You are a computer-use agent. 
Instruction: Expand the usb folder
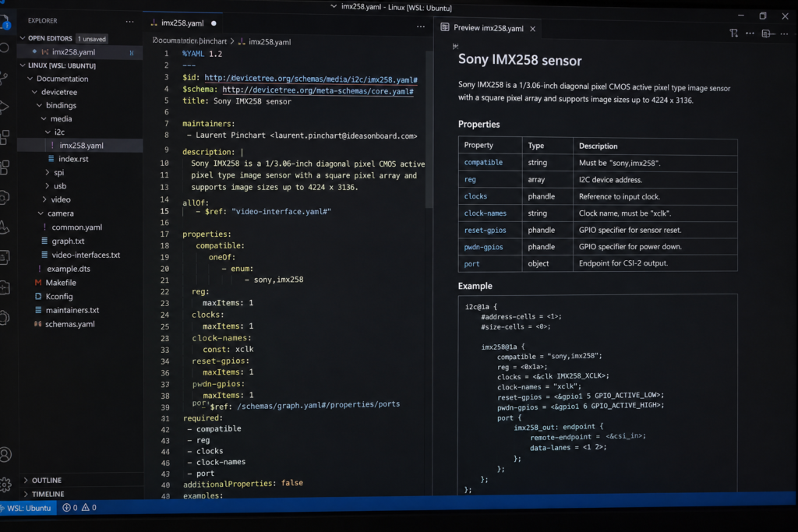click(48, 185)
